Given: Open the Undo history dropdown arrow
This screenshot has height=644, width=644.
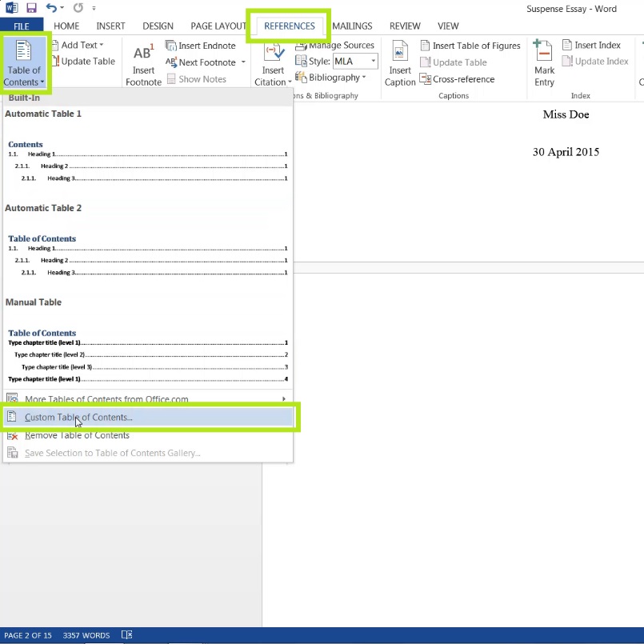Looking at the screenshot, I should 62,8.
